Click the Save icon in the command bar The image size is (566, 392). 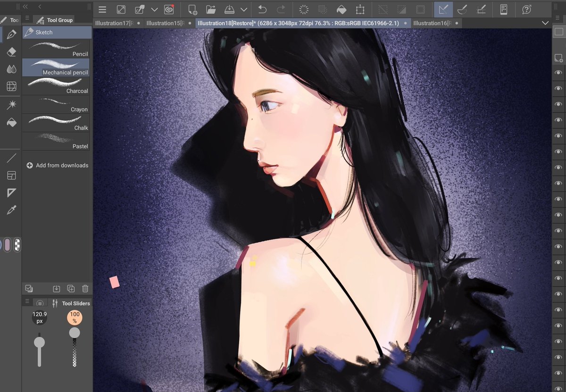pos(229,9)
